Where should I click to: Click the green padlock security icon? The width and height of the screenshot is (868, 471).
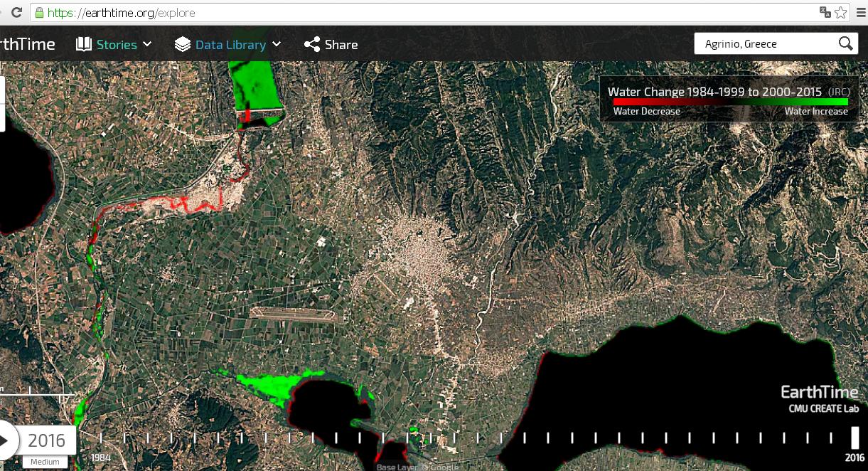39,13
